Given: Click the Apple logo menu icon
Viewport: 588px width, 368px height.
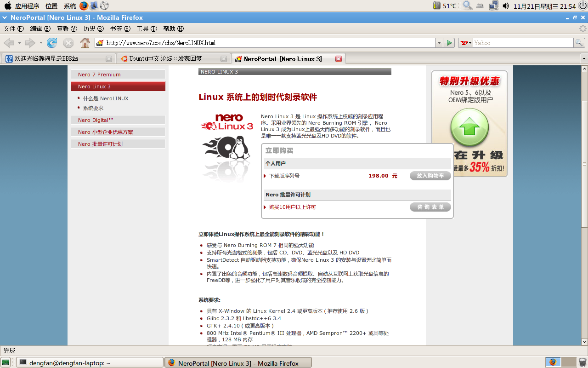Looking at the screenshot, I should coord(7,6).
